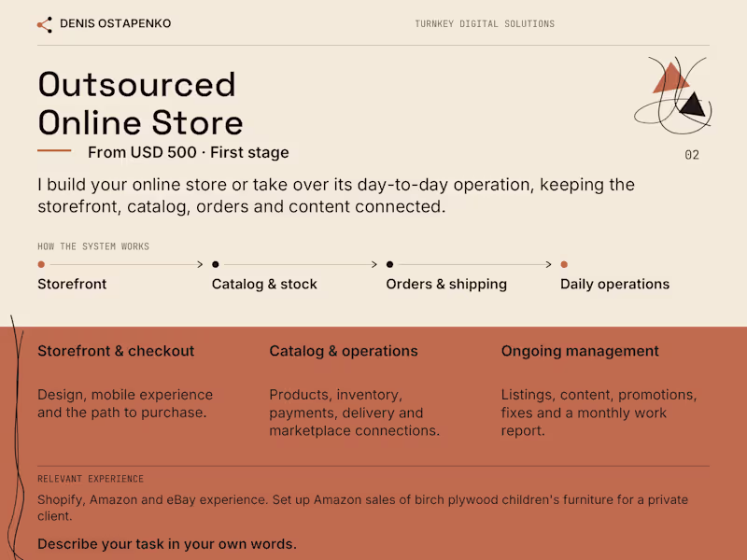Click the arrow head pointing to Daily operations
The image size is (747, 560).
[549, 264]
